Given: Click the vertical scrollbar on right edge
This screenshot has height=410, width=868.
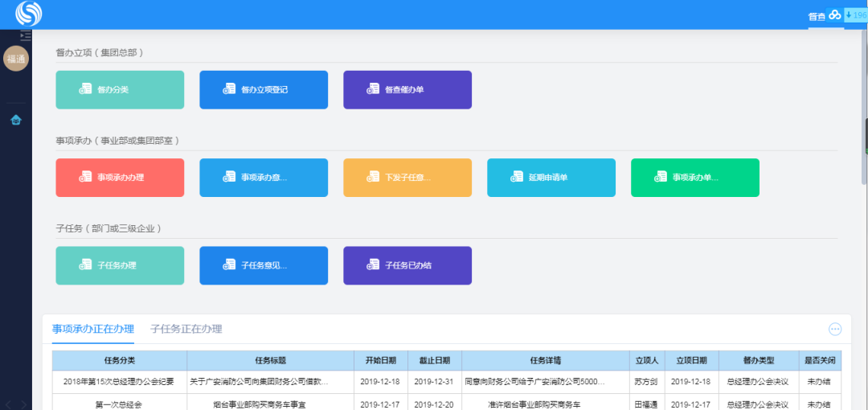Looking at the screenshot, I should [865, 135].
